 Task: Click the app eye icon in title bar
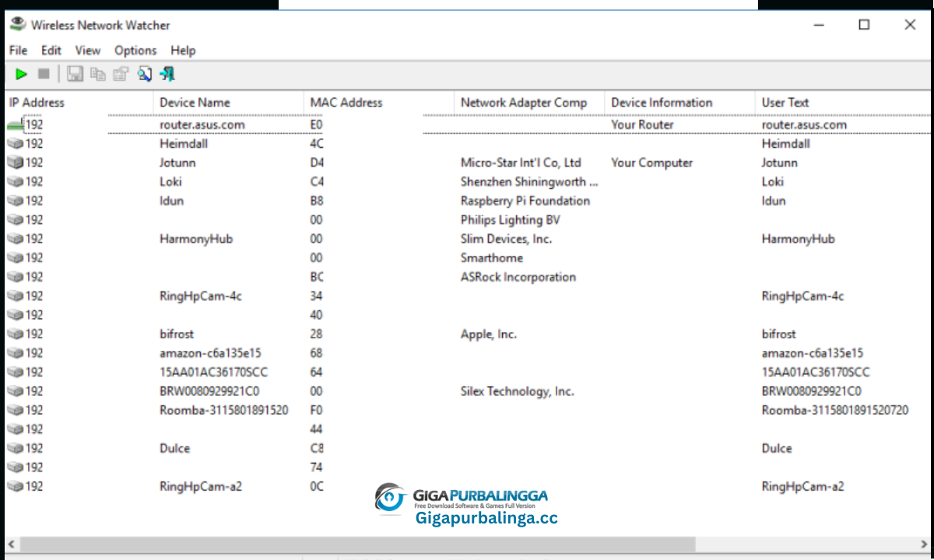(x=17, y=24)
